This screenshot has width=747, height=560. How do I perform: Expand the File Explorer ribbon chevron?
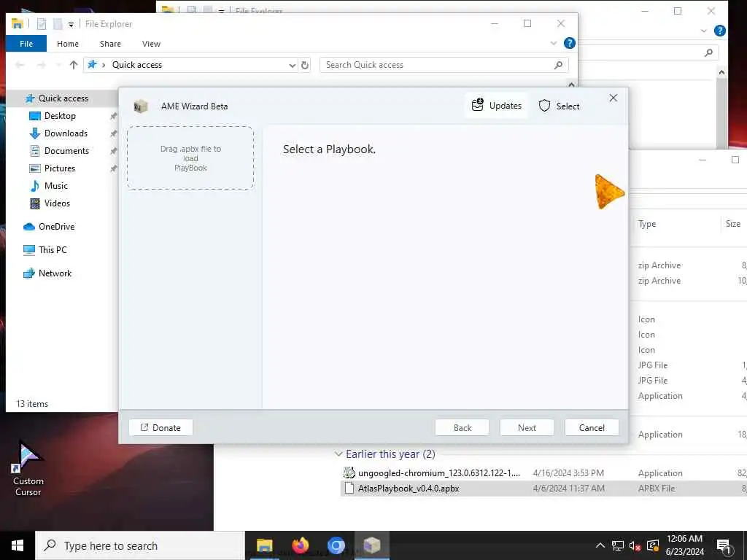click(554, 43)
